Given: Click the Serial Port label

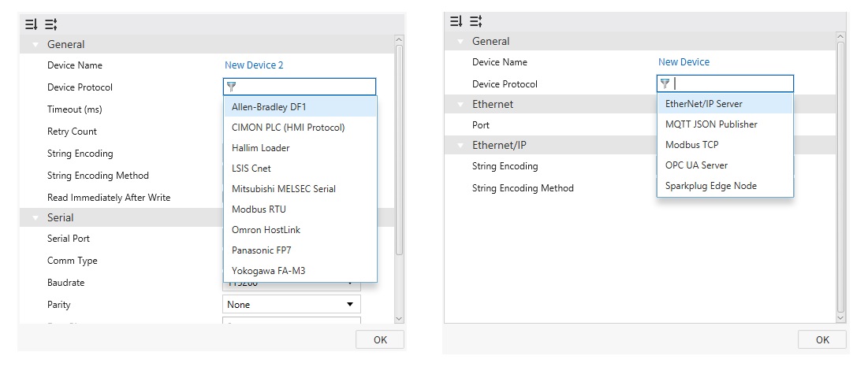Looking at the screenshot, I should coord(69,239).
